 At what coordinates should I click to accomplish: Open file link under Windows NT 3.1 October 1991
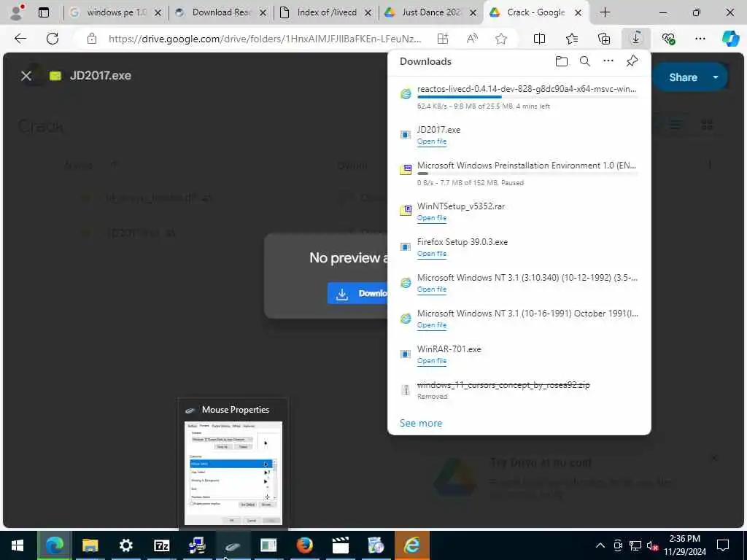point(432,324)
